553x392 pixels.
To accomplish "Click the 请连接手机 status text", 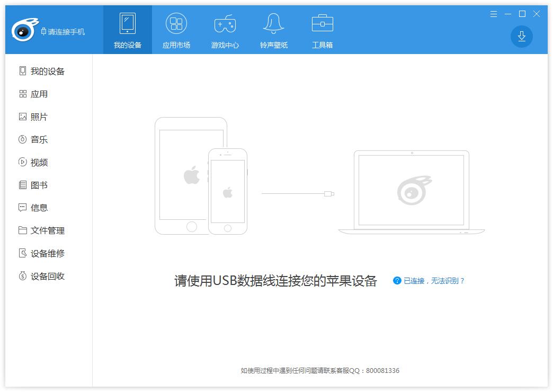I will coord(66,32).
